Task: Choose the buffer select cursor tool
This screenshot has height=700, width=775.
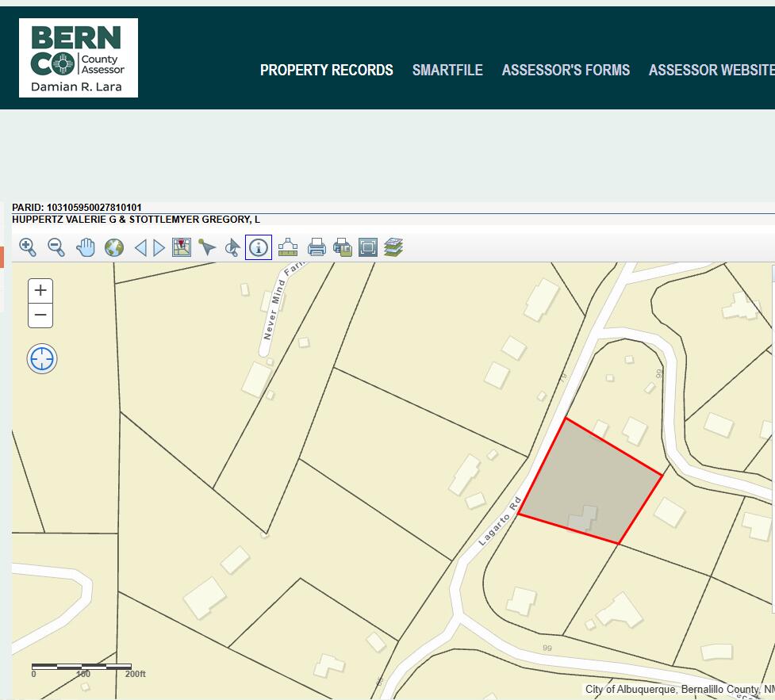Action: click(232, 247)
